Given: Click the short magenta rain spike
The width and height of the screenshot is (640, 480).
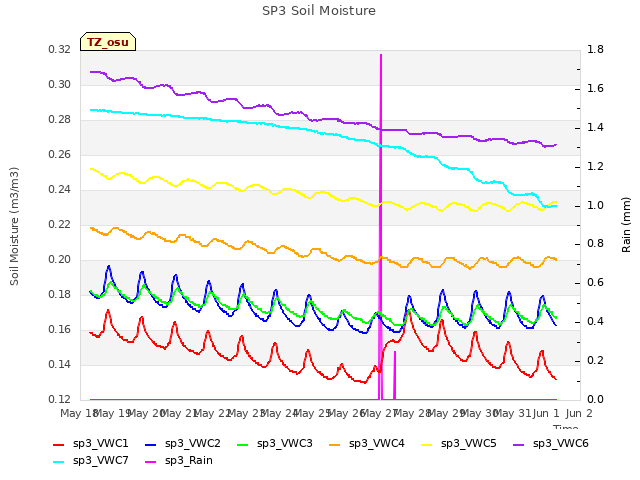Looking at the screenshot, I should coord(395,375).
